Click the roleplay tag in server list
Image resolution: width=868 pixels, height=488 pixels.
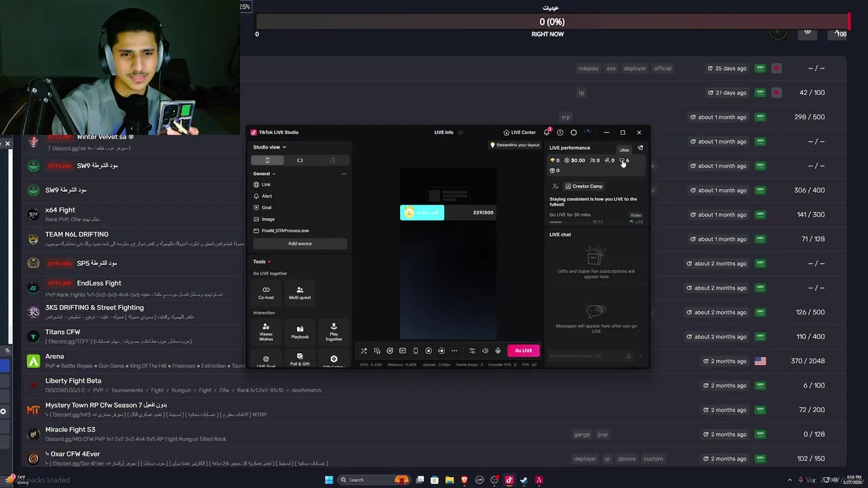click(x=589, y=68)
